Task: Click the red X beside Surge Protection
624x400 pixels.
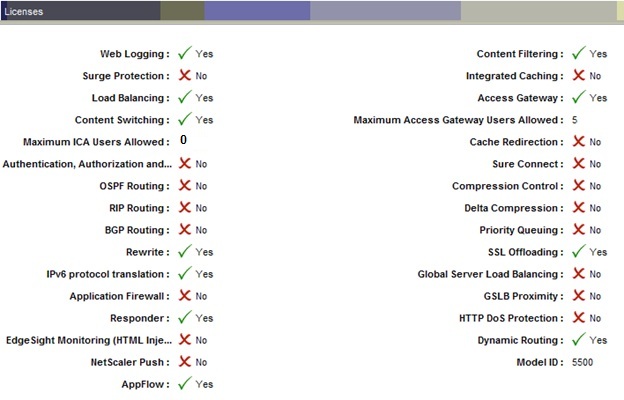Action: click(184, 75)
